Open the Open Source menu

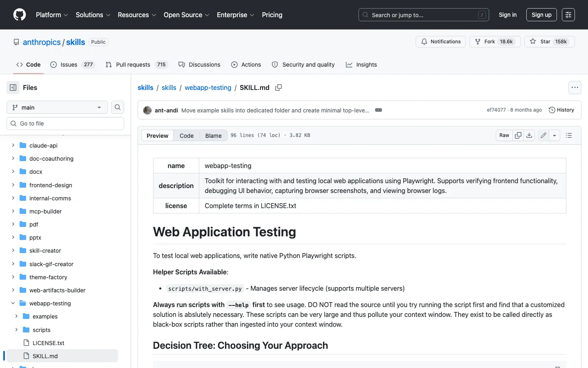pyautogui.click(x=187, y=15)
